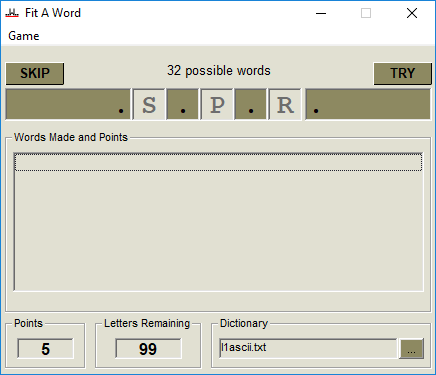Click the dictionary file field l1ascii.txt

pyautogui.click(x=308, y=348)
